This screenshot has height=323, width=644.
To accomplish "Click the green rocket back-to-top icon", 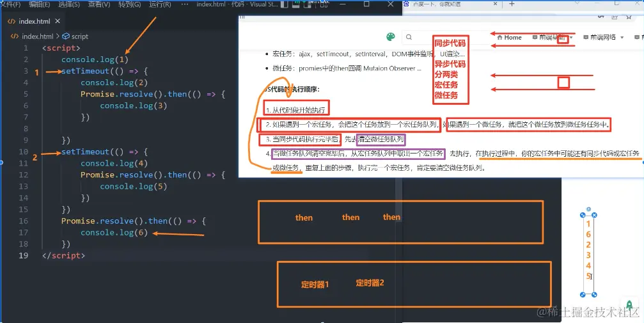I will (x=629, y=304).
